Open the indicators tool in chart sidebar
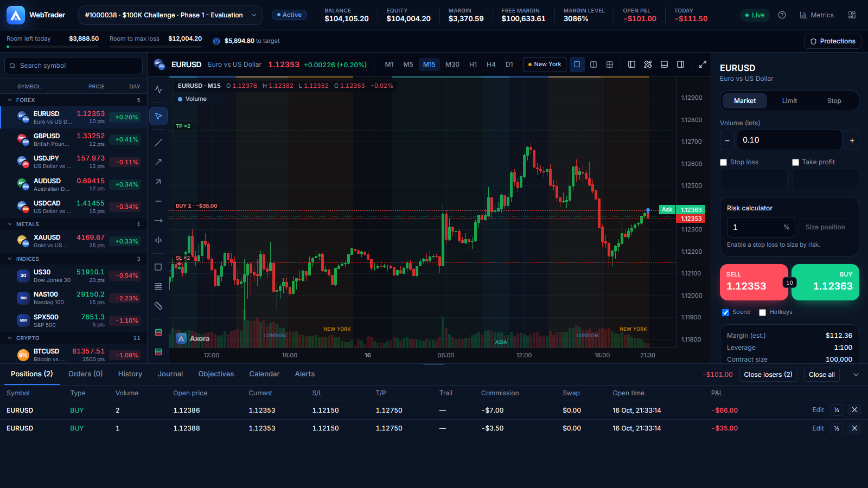868x488 pixels. click(158, 89)
